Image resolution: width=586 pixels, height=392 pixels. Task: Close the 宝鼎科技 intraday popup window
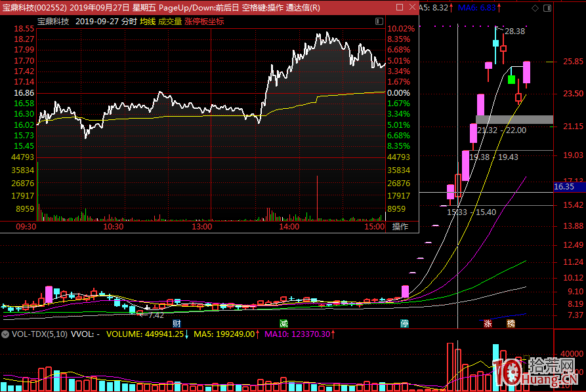(412, 7)
